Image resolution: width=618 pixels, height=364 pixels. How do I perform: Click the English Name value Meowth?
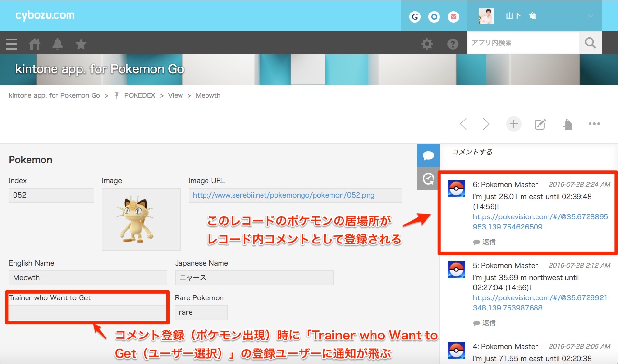(x=88, y=278)
